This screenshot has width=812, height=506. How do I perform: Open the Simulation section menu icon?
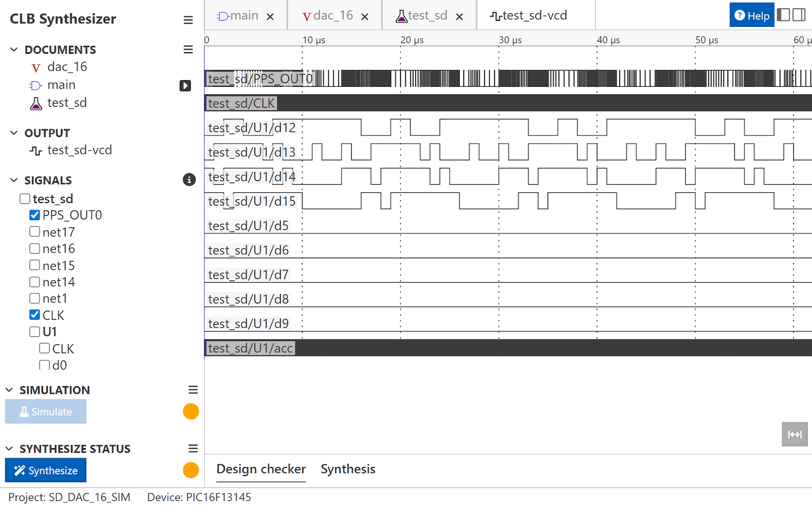pyautogui.click(x=193, y=390)
